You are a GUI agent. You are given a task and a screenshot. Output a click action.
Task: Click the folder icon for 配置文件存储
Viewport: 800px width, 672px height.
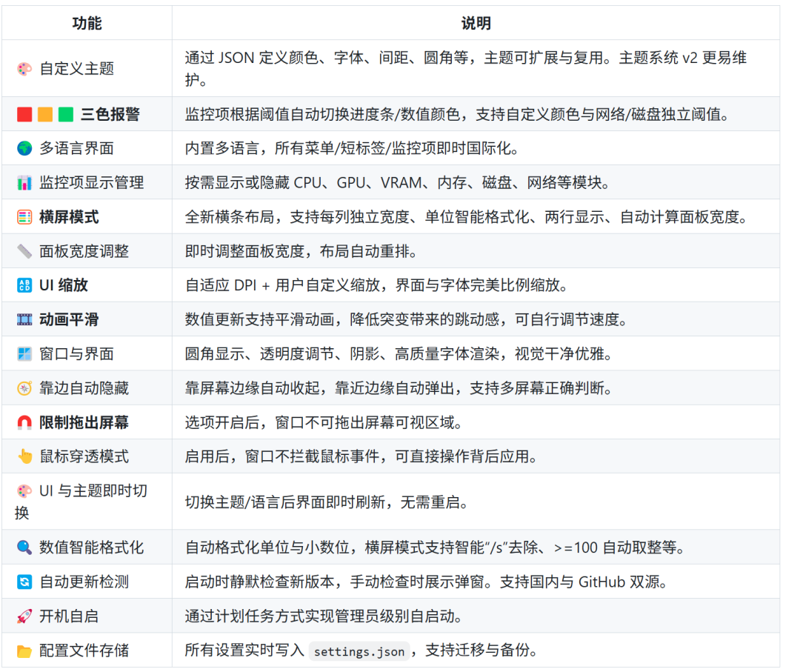[24, 651]
